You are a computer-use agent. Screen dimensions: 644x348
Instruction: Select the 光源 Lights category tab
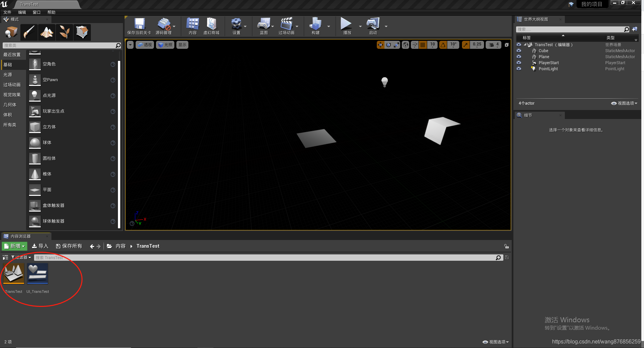pyautogui.click(x=13, y=75)
